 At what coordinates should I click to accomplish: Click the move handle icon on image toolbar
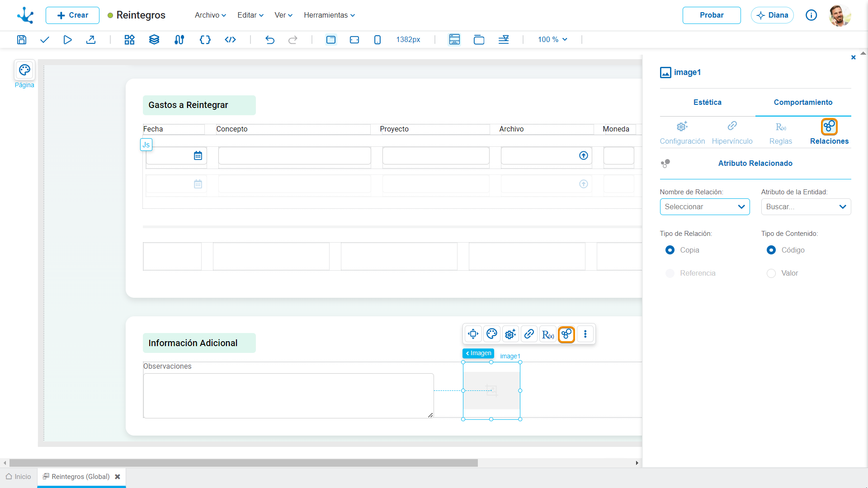473,334
